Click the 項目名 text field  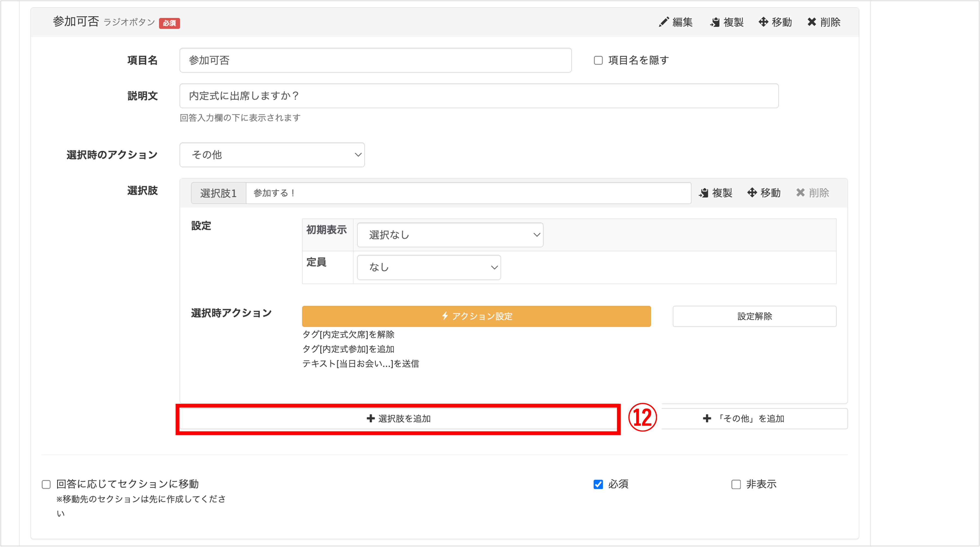coord(375,61)
